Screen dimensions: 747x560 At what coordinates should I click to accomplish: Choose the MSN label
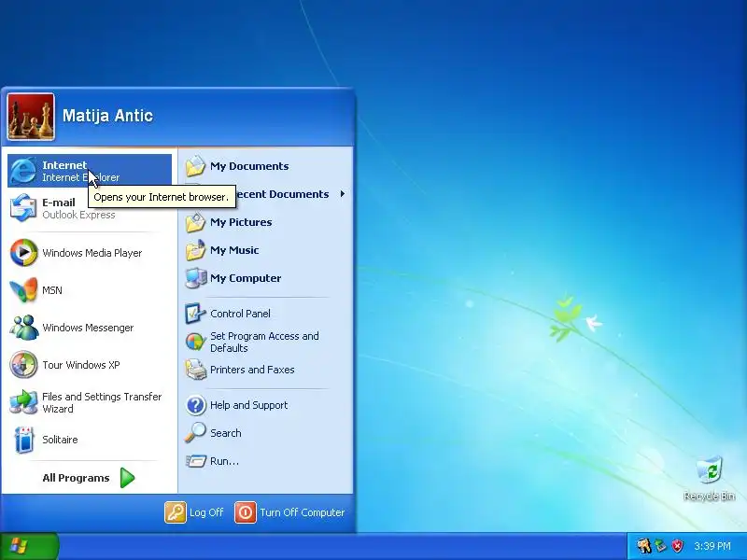[x=52, y=290]
